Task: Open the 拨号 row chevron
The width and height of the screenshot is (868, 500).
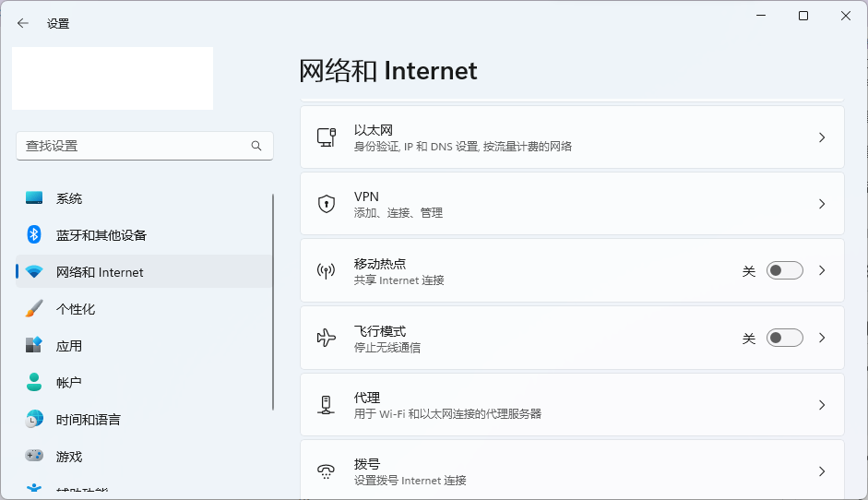Action: click(x=822, y=471)
